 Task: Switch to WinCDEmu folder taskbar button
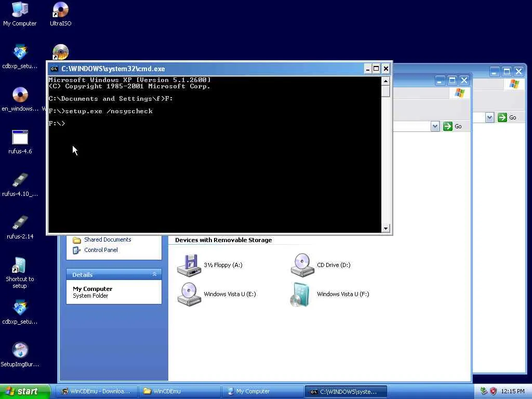[x=180, y=391]
